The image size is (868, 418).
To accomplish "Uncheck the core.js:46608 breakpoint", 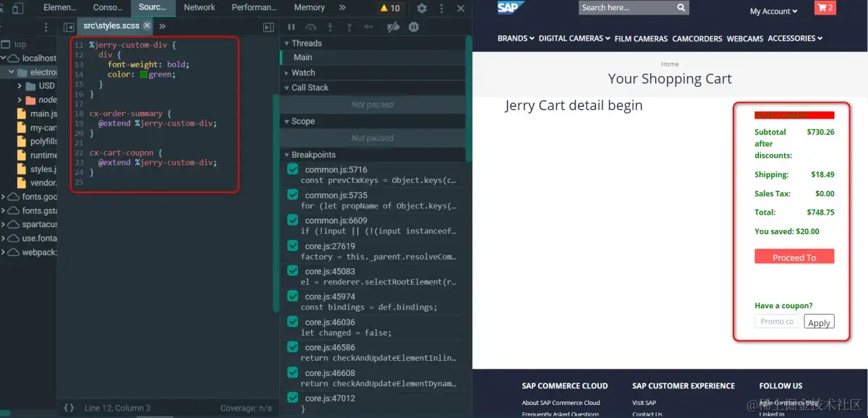I will [292, 372].
